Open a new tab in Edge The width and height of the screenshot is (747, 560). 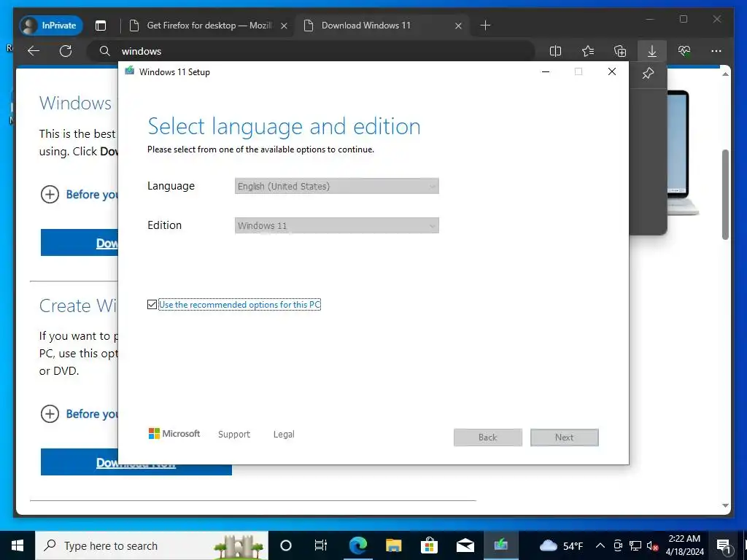tap(485, 26)
